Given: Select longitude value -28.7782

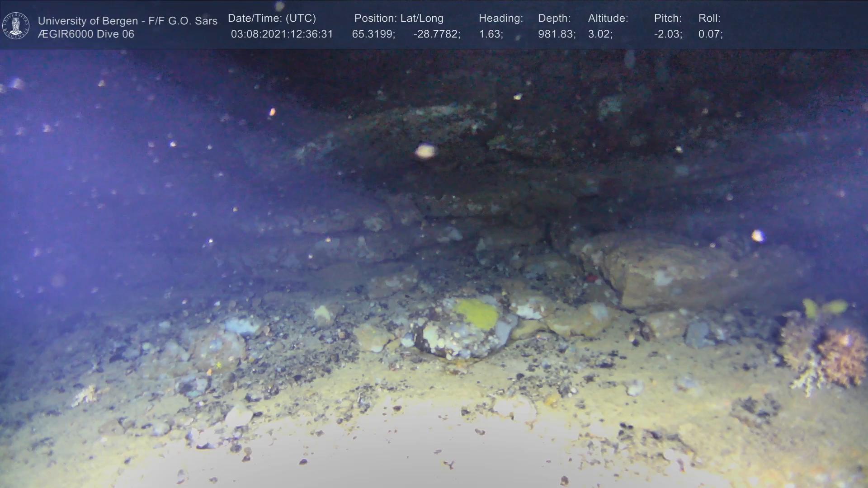Looking at the screenshot, I should 437,34.
